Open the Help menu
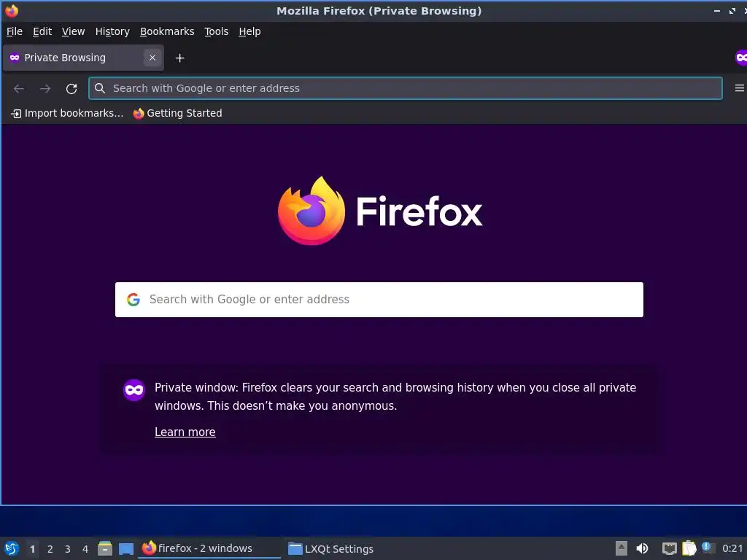Viewport: 747px width, 560px height. coord(249,31)
